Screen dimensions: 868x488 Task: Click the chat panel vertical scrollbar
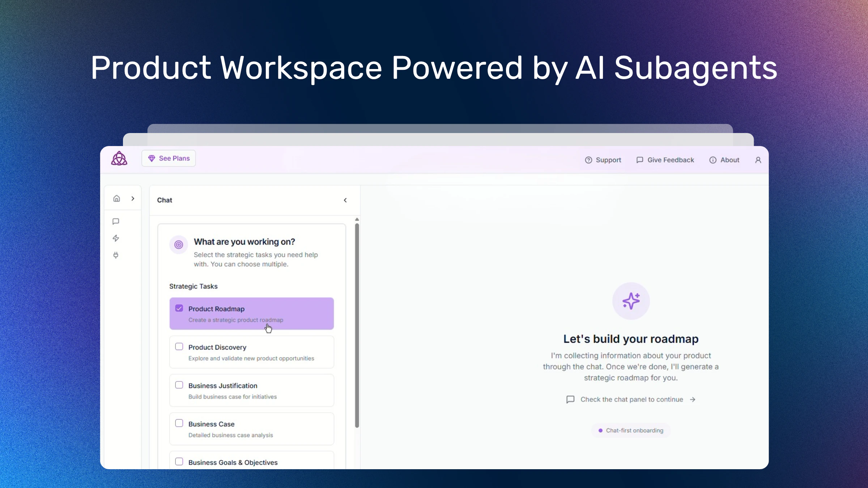[x=357, y=325]
